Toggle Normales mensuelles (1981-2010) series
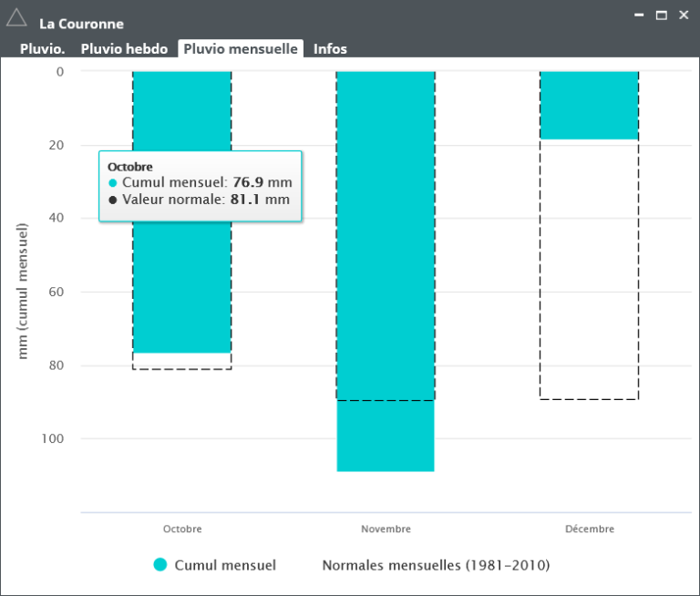 (436, 565)
